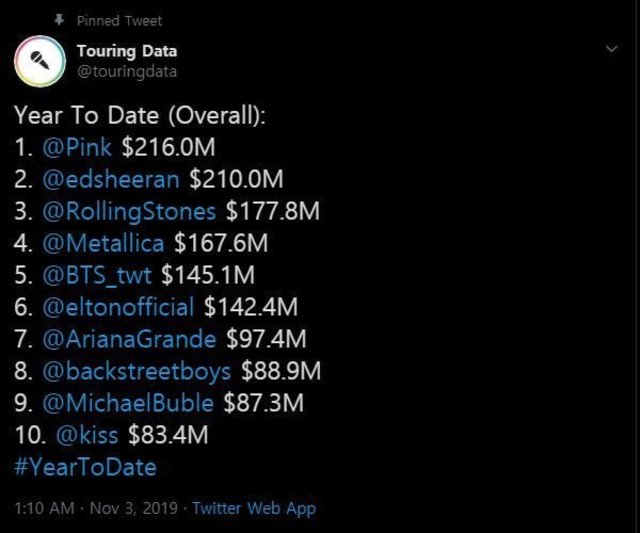The height and width of the screenshot is (533, 640).
Task: Open the @MichaelBuble mention
Action: point(127,403)
